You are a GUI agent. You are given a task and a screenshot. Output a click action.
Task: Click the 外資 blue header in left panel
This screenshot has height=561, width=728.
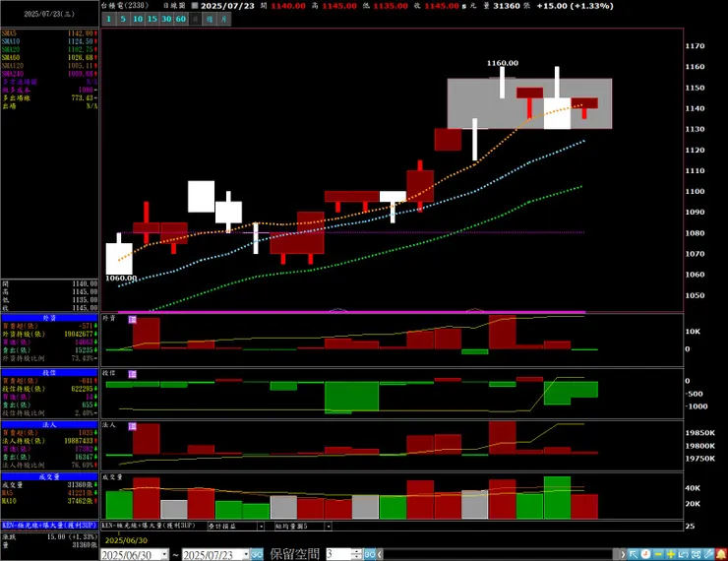coord(49,318)
